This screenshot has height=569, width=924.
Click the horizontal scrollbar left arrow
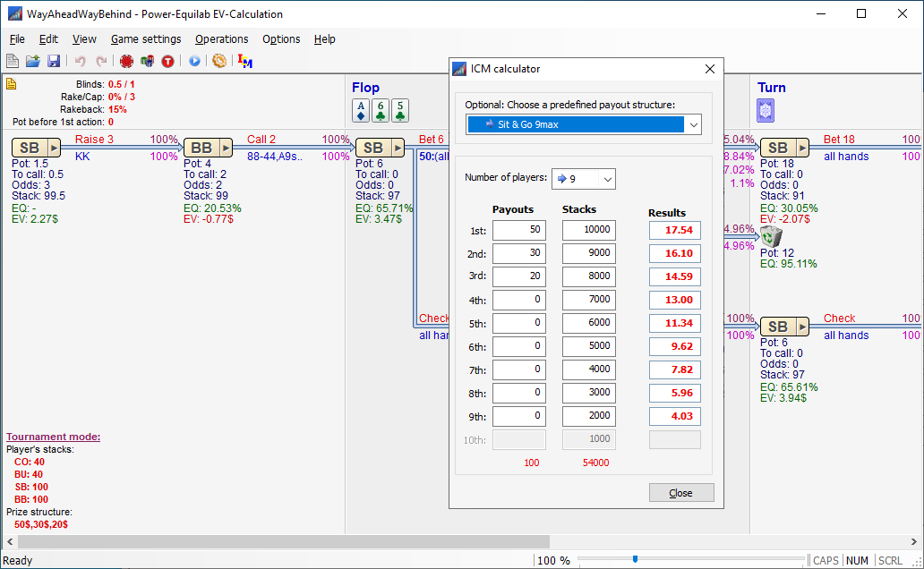[10, 541]
